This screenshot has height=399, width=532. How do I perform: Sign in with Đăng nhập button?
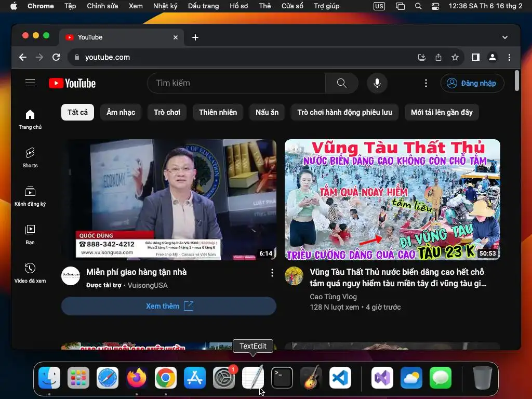tap(472, 83)
